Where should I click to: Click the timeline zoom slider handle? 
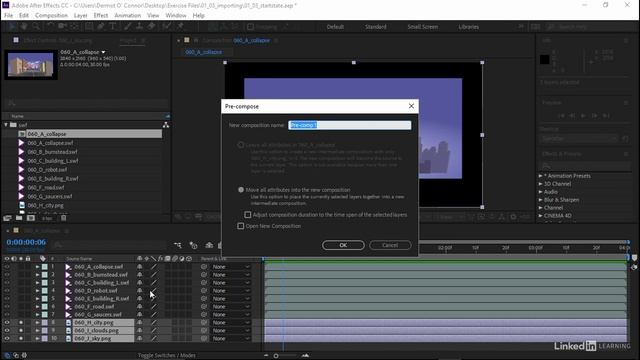(276, 356)
